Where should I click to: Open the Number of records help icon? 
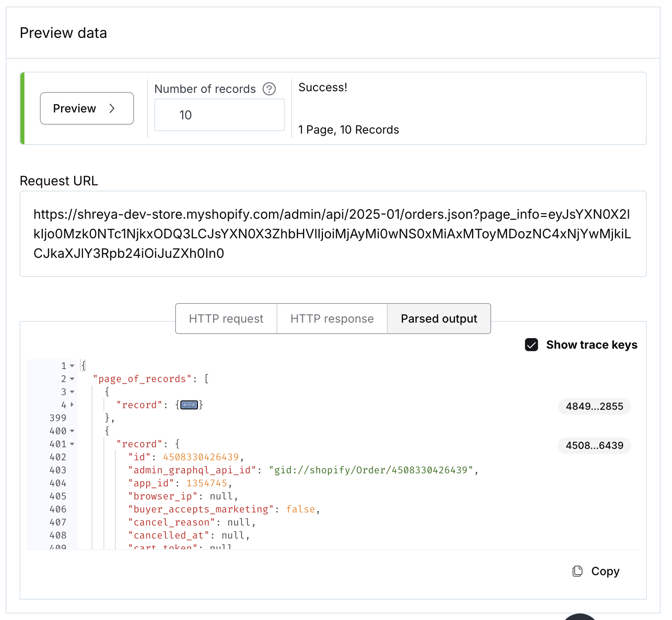(269, 89)
